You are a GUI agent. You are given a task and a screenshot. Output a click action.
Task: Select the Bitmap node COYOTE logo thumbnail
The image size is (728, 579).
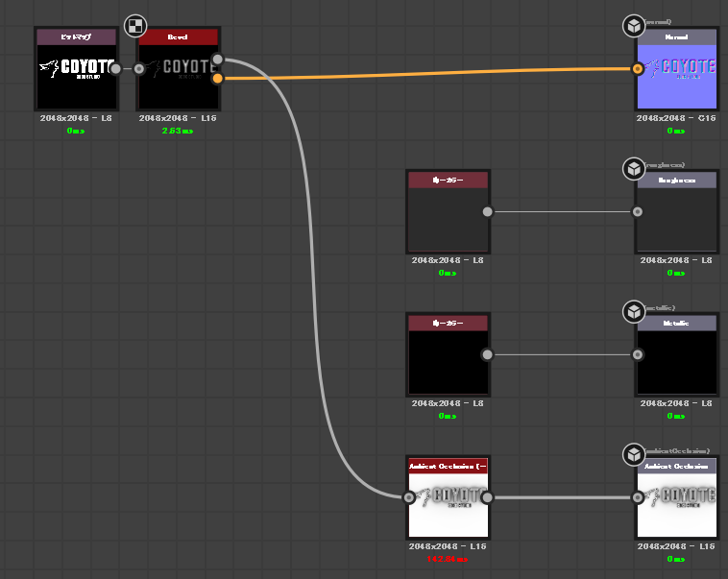pyautogui.click(x=77, y=77)
